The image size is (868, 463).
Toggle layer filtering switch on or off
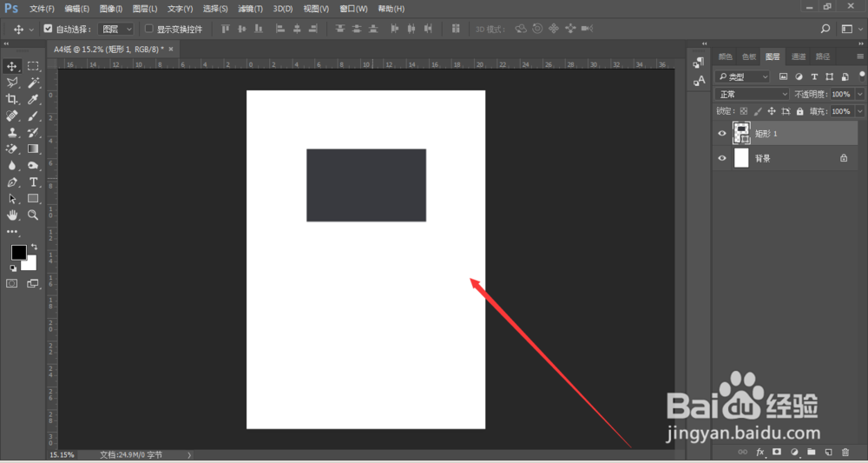863,76
